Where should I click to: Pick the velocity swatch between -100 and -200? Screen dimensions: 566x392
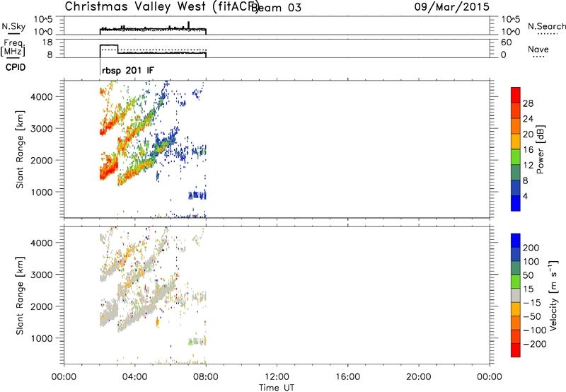[x=516, y=336]
